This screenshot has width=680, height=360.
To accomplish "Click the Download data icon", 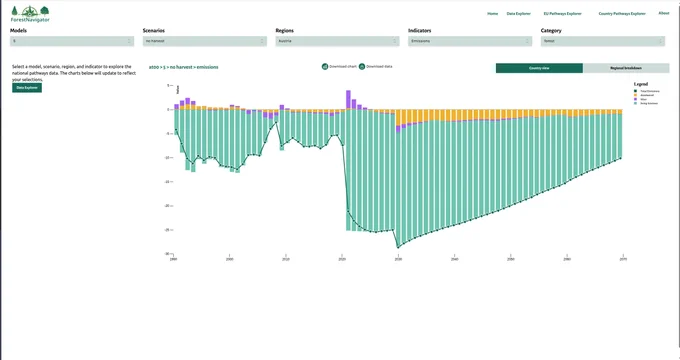I will (362, 66).
